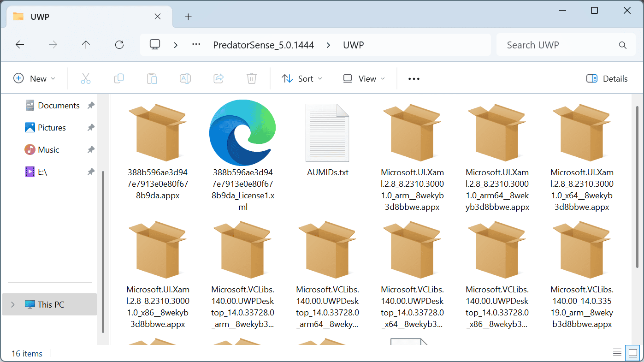644x362 pixels.
Task: Click the Rename icon in toolbar
Action: (185, 78)
